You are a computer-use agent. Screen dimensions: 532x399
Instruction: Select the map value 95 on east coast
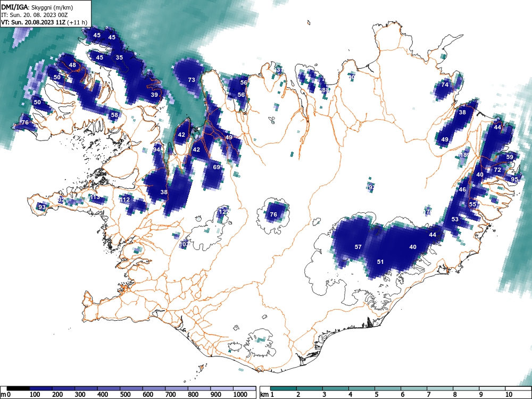click(514, 179)
